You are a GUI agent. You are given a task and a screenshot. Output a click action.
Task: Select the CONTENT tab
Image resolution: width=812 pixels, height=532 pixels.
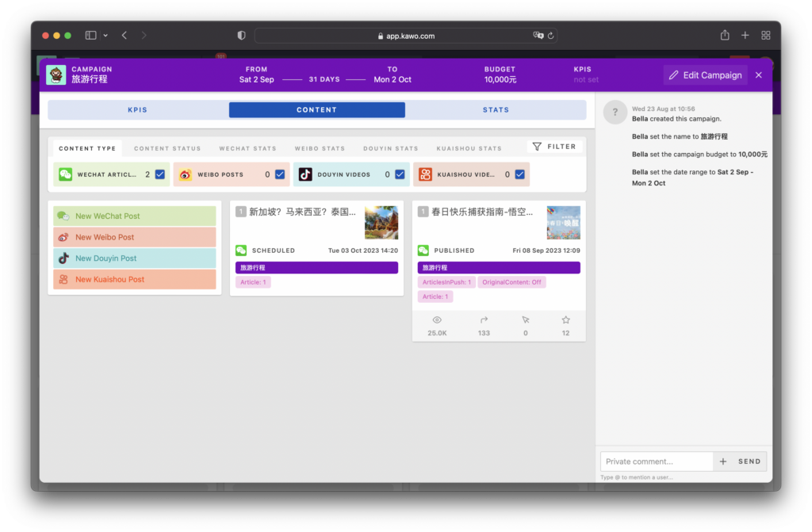click(317, 110)
